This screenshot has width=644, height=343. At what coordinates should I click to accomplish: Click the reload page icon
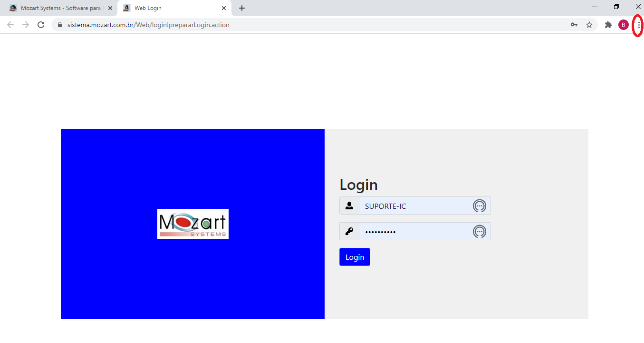(x=41, y=25)
